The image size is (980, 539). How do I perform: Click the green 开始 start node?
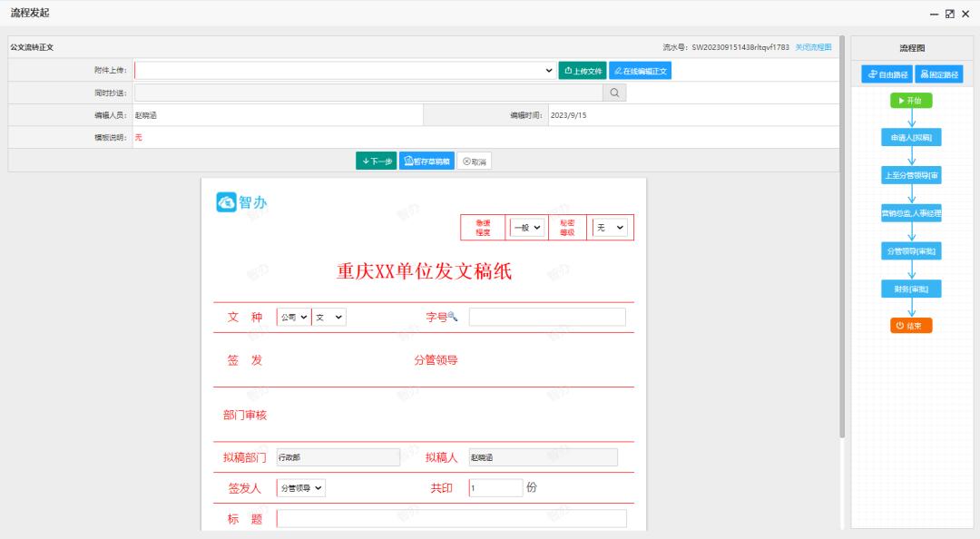click(910, 101)
